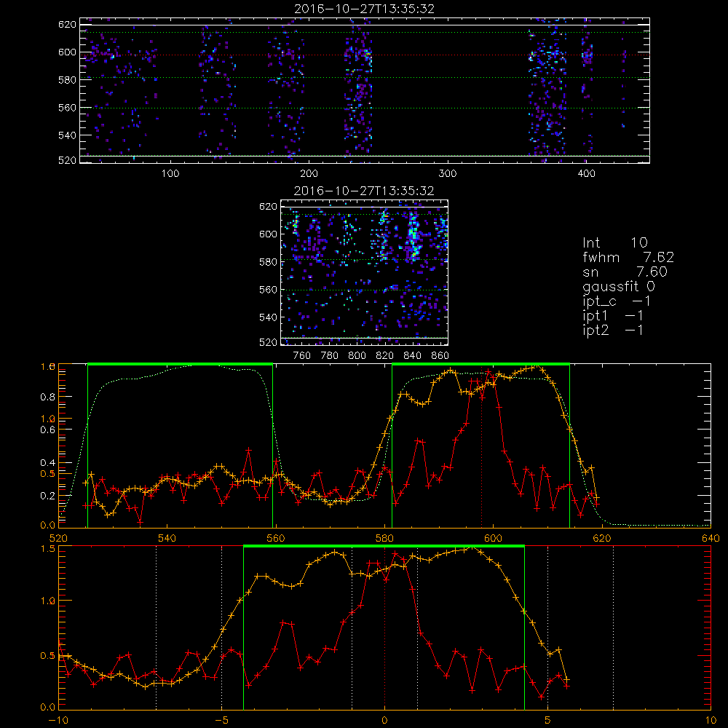Click the red dotted zero marker in bottom plot
The width and height of the screenshot is (728, 728).
(384, 628)
